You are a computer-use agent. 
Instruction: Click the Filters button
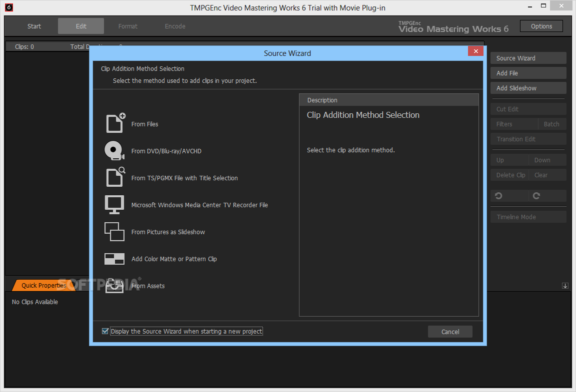point(514,124)
